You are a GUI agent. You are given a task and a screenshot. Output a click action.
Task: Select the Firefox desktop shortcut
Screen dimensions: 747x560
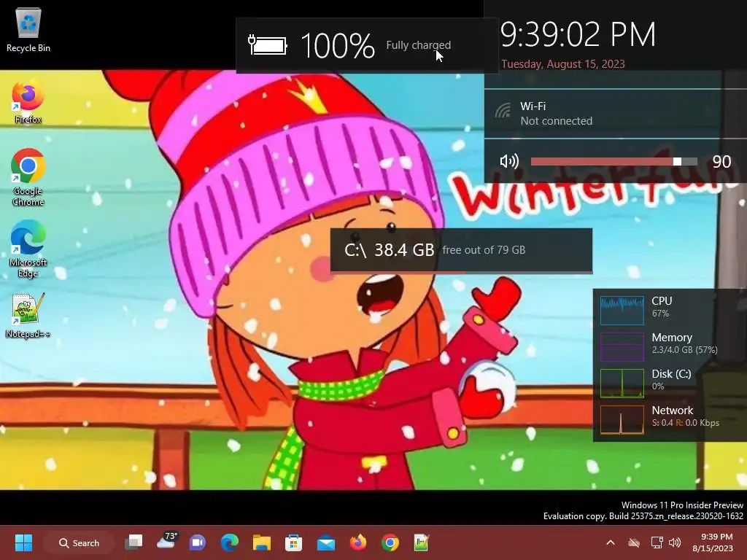[28, 102]
